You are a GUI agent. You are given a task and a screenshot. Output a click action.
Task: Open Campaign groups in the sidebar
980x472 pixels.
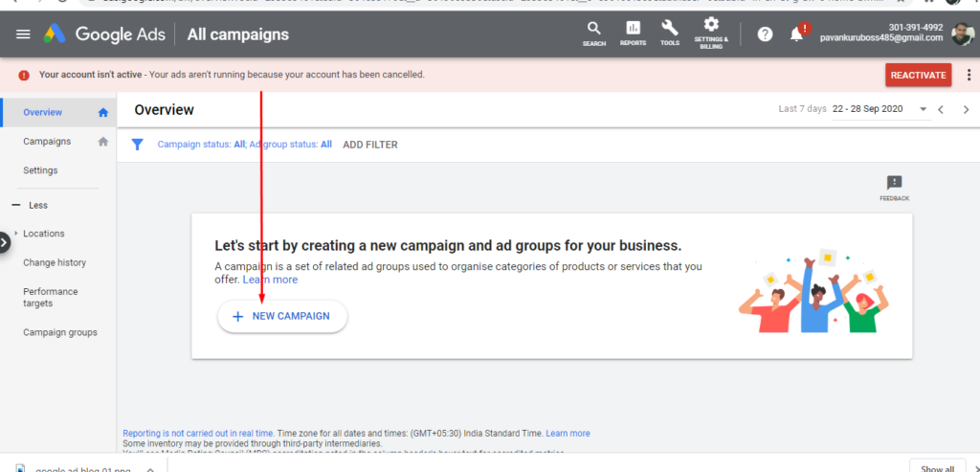pos(60,332)
